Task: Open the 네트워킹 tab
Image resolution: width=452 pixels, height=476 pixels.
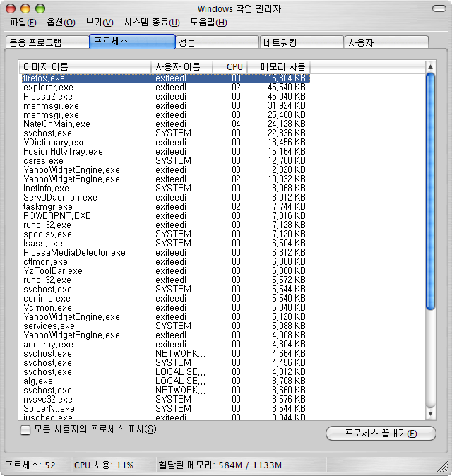Action: click(302, 42)
